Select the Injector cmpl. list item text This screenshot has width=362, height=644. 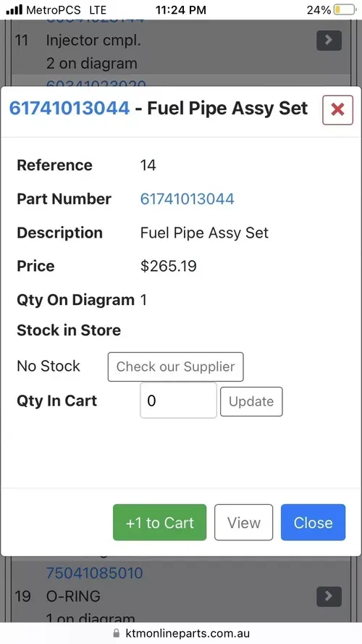pyautogui.click(x=93, y=41)
